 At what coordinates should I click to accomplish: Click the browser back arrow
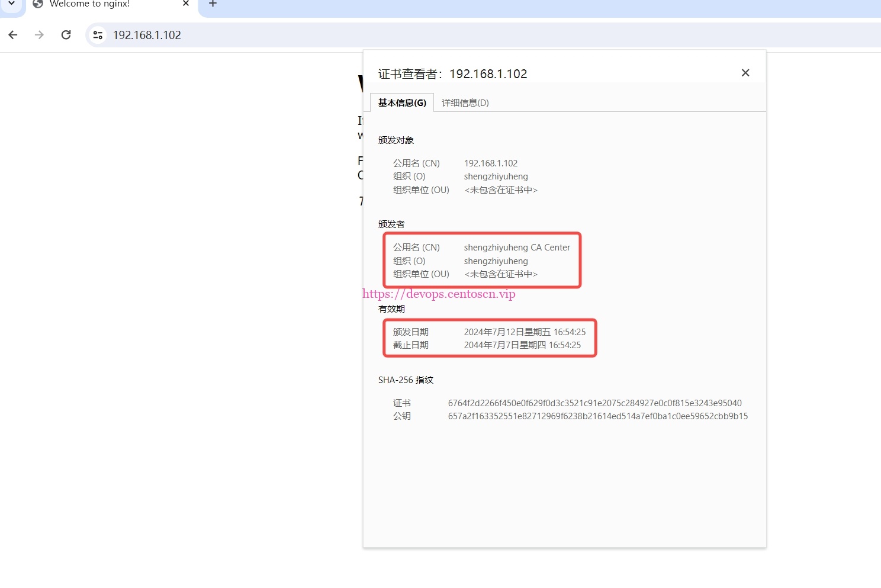click(x=13, y=35)
